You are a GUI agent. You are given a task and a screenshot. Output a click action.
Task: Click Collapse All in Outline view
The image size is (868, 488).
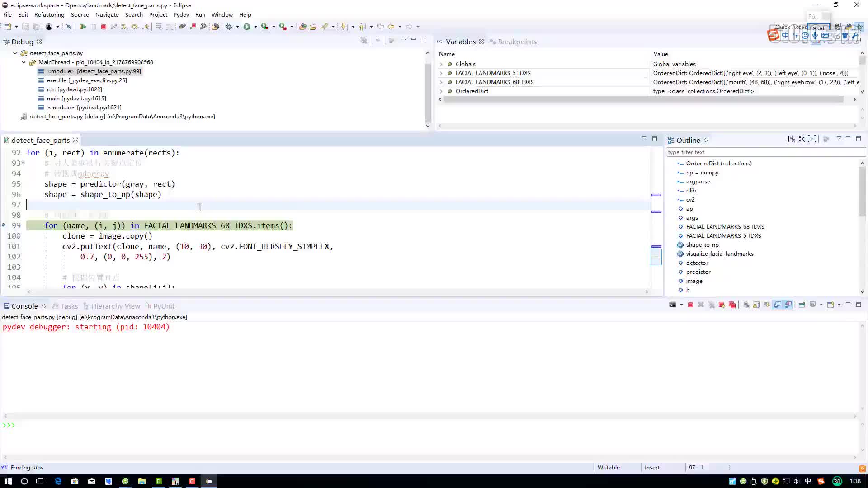[x=802, y=139]
